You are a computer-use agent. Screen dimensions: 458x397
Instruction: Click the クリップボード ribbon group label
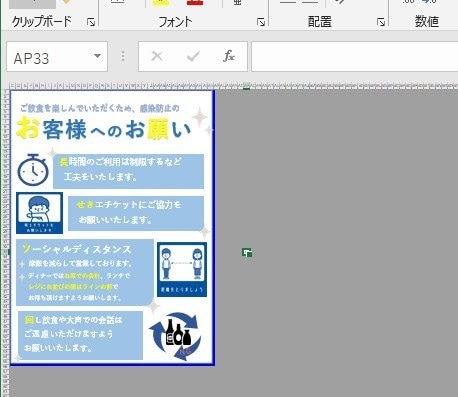(x=42, y=22)
